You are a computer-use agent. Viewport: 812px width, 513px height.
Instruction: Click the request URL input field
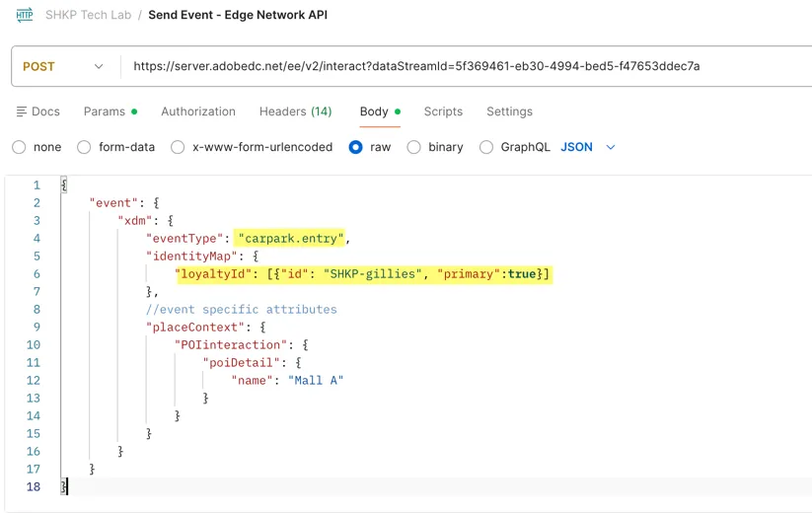416,66
